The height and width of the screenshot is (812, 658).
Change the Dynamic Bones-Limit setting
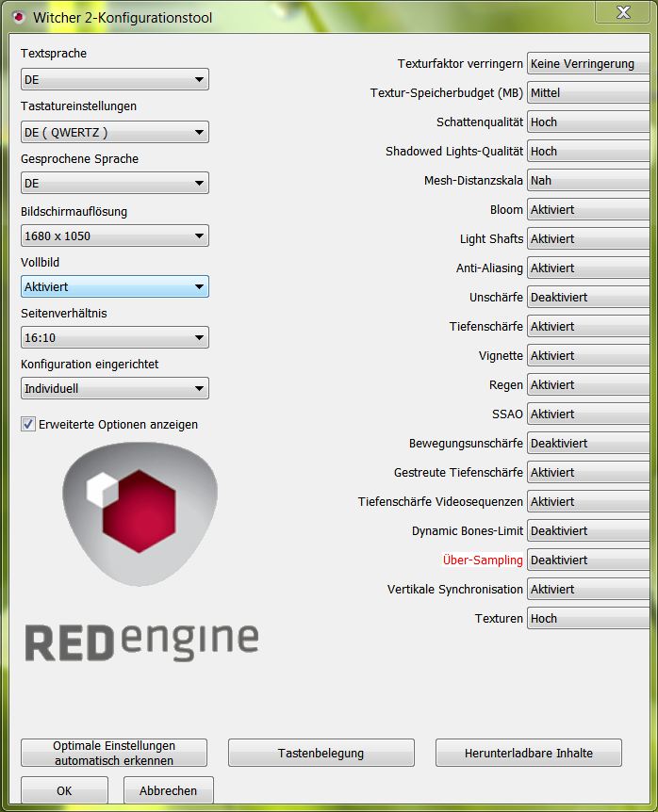588,530
